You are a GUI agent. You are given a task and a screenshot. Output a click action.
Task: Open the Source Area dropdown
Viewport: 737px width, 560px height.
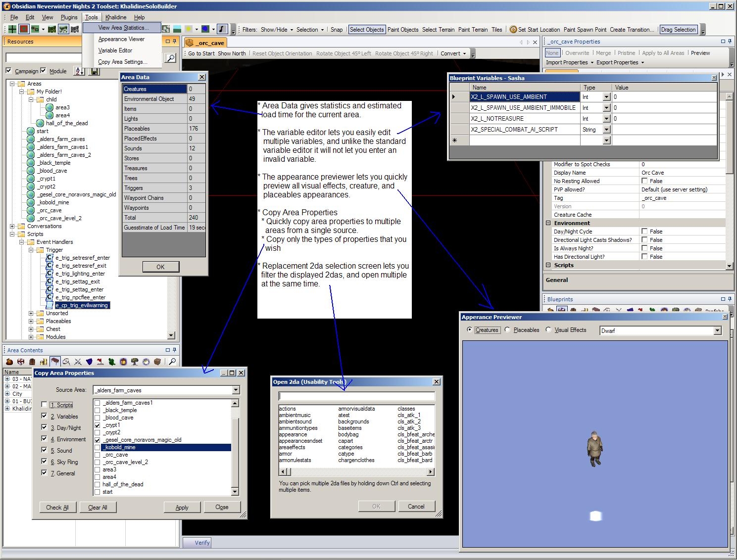click(x=236, y=390)
